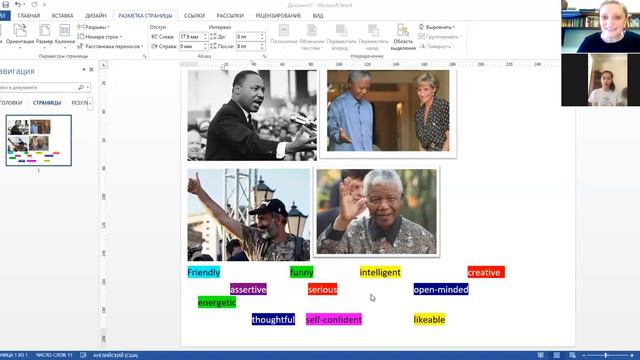Open the Группировать (Group) dropdown
The width and height of the screenshot is (640, 360).
pos(440,37)
